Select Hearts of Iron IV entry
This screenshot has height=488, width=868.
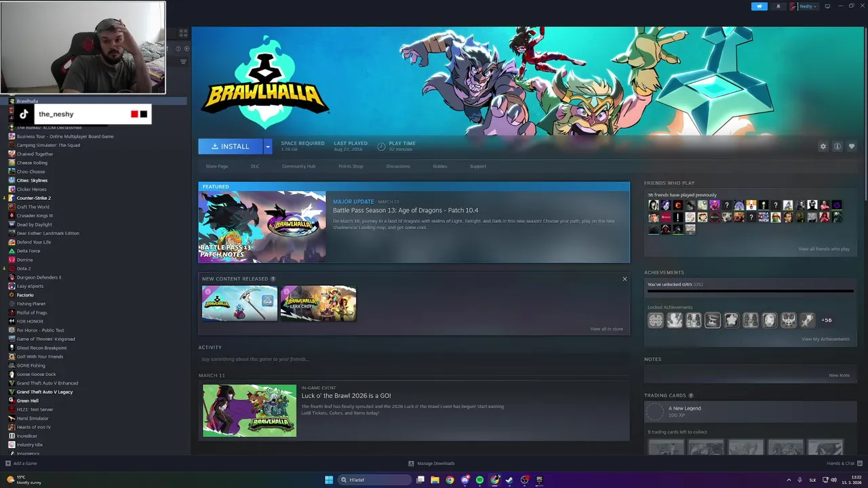[x=34, y=427]
